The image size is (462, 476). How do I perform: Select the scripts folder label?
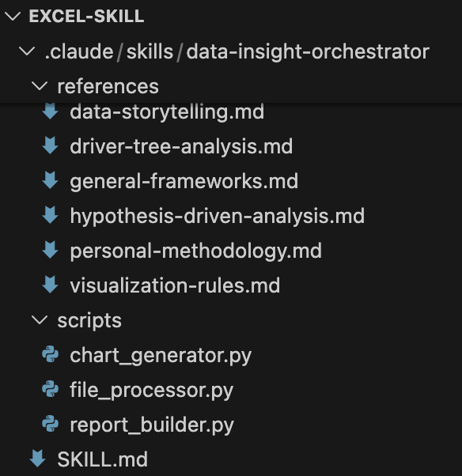(89, 321)
